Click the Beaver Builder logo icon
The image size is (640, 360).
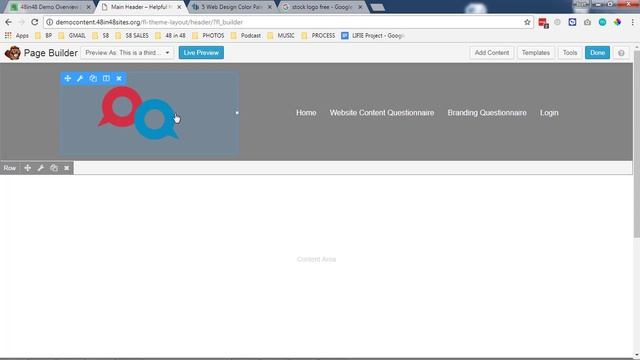(13, 53)
